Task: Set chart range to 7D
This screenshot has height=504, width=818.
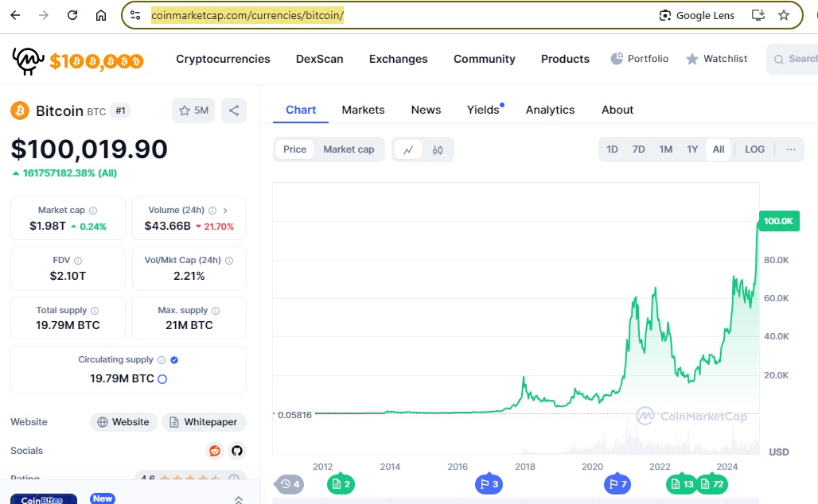Action: tap(638, 149)
